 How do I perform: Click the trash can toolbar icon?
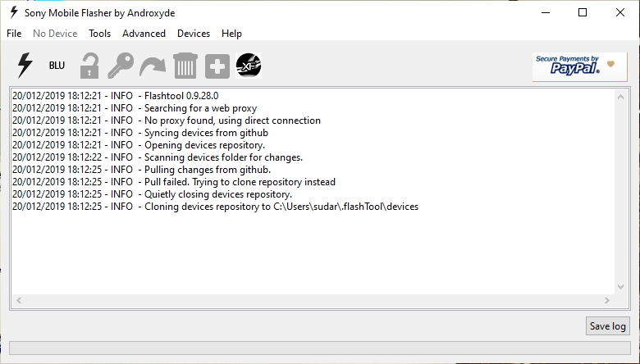185,66
